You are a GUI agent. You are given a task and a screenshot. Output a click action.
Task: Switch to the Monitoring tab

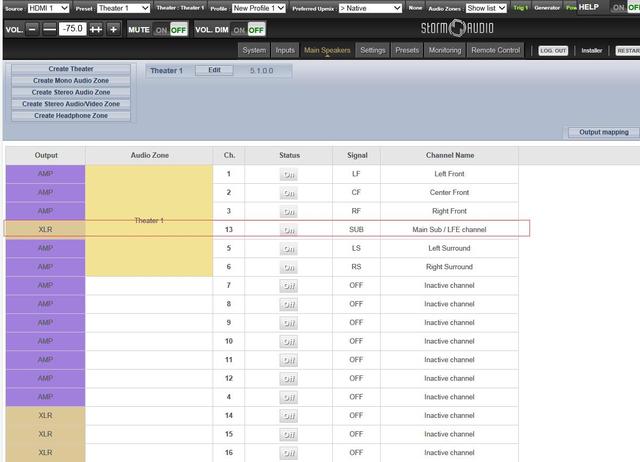(444, 50)
